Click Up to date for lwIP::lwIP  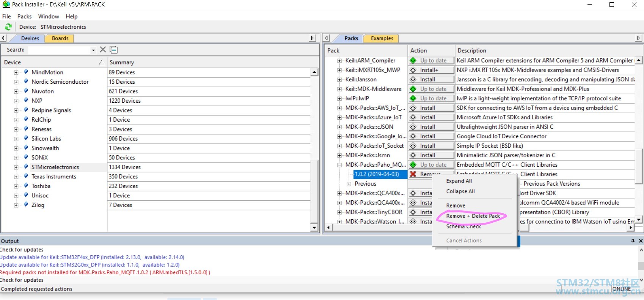[x=431, y=98]
